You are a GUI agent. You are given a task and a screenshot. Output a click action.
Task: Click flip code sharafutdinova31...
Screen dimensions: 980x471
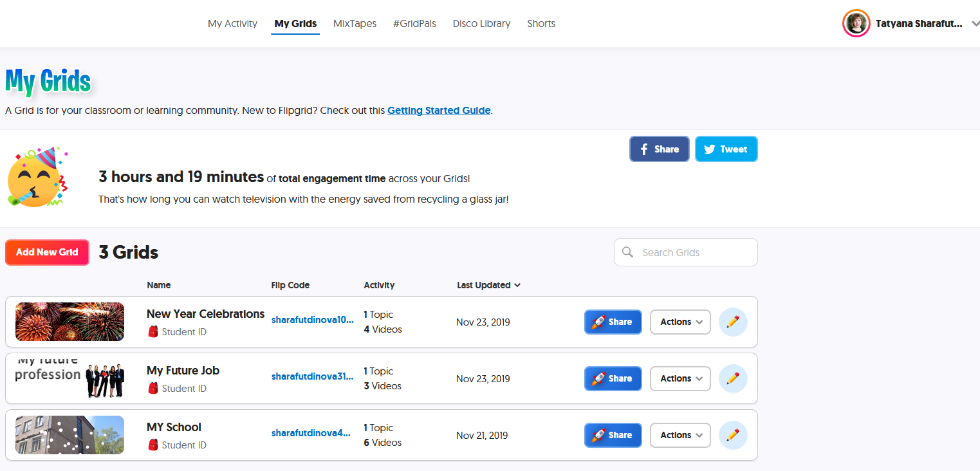coord(313,376)
